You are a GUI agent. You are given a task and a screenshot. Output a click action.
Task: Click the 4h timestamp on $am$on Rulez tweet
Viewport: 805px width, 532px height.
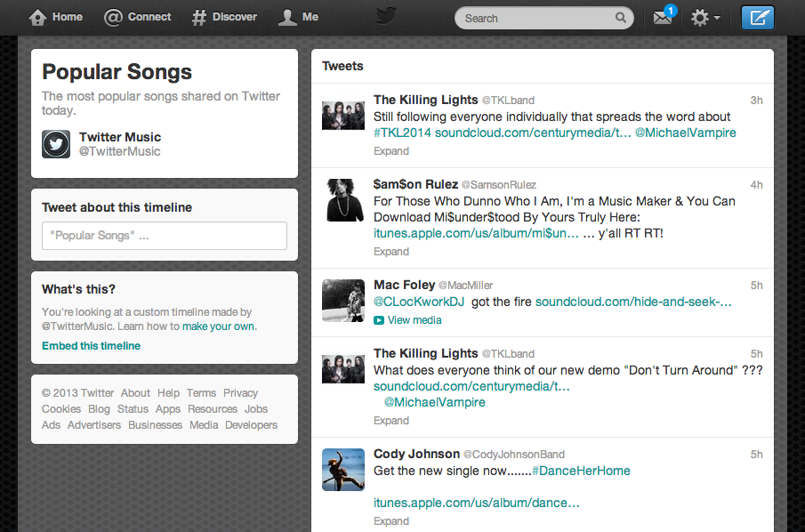757,185
